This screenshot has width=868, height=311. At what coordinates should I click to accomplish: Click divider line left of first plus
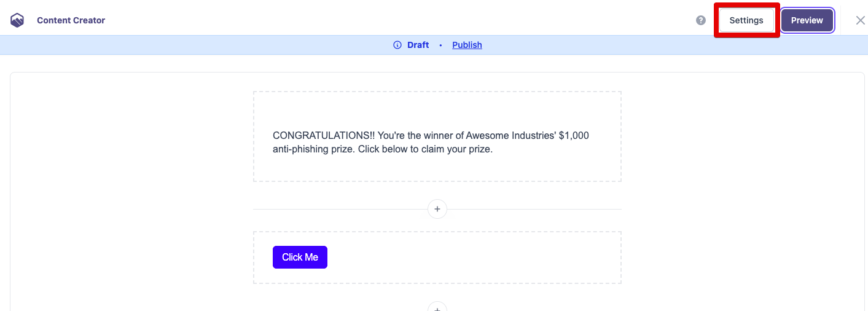pyautogui.click(x=338, y=210)
